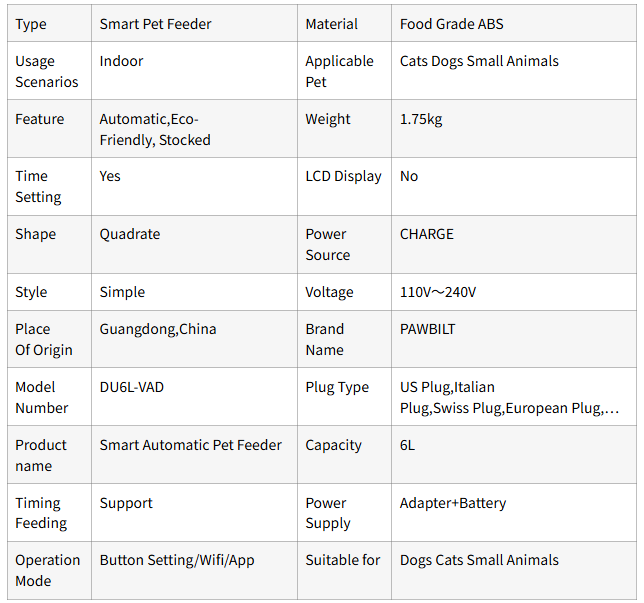
Task: Click the 'Usage Scenarios' label
Action: pyautogui.click(x=47, y=71)
